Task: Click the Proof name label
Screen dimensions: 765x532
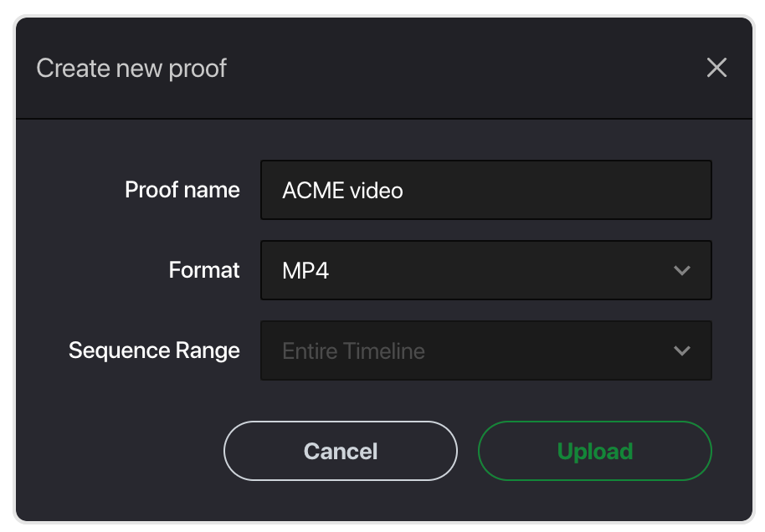Action: pyautogui.click(x=182, y=190)
